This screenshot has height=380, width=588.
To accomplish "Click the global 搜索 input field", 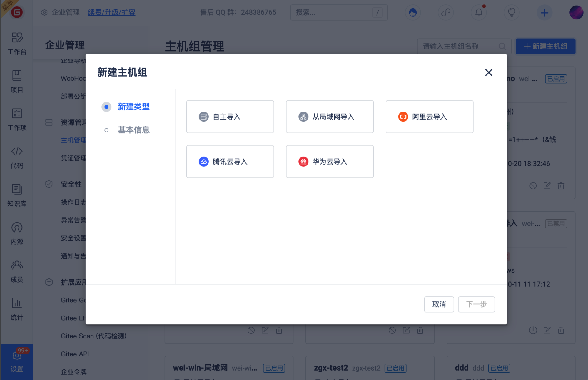I will [x=339, y=12].
